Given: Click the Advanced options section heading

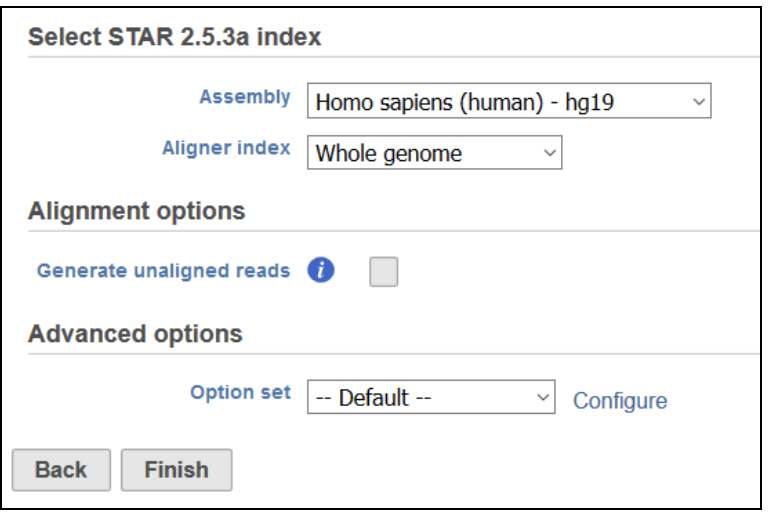Looking at the screenshot, I should point(135,334).
